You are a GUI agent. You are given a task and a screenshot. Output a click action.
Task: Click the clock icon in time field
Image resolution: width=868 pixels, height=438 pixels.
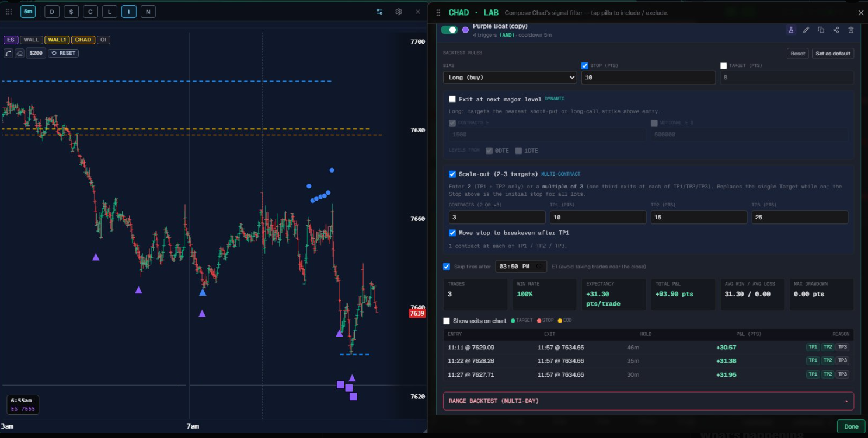[x=538, y=267]
